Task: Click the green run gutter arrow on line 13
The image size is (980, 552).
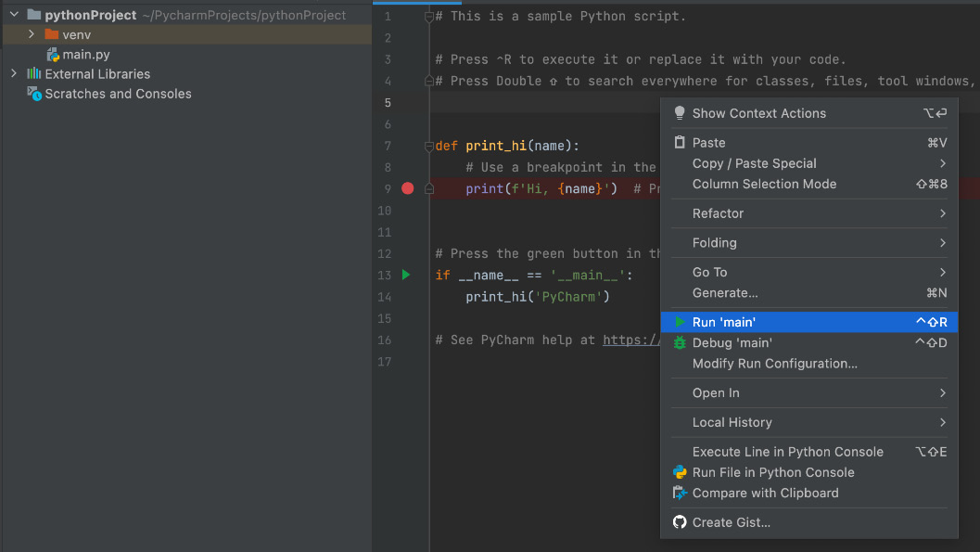Action: [406, 275]
